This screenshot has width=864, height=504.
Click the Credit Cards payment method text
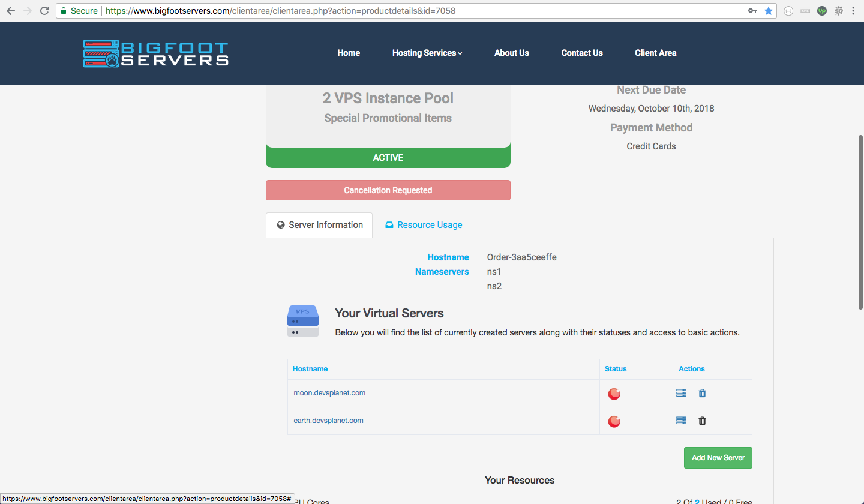pyautogui.click(x=652, y=146)
